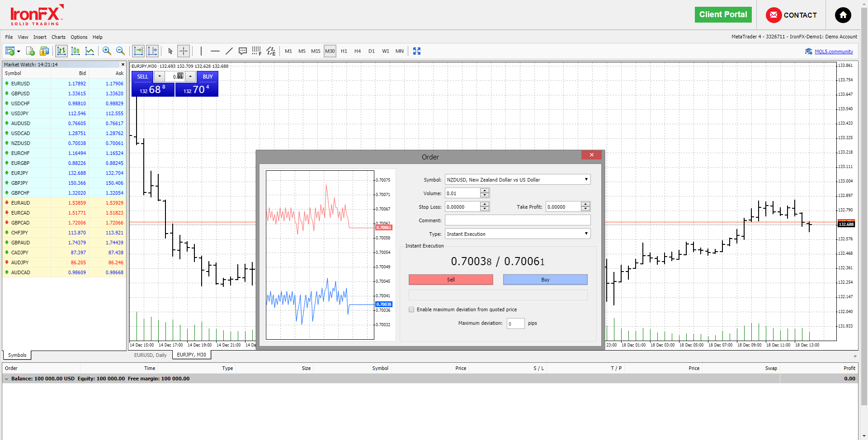The width and height of the screenshot is (868, 440).
Task: Select the M30 timeframe button
Action: 330,51
